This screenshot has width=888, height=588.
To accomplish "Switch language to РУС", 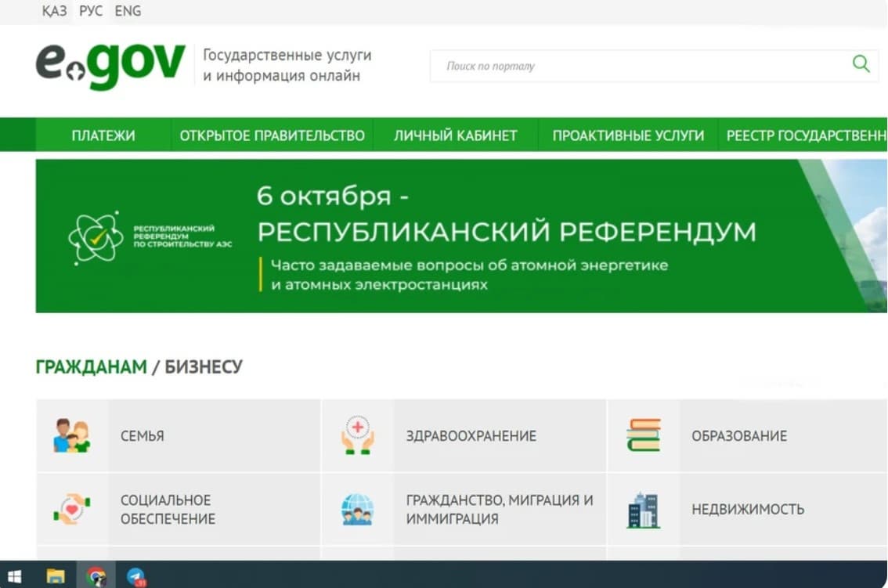I will [x=91, y=11].
